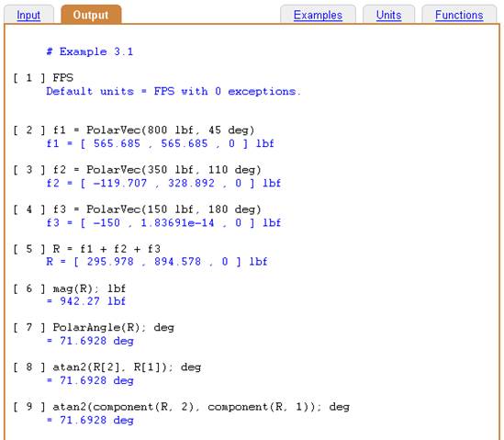Open the Examples tab
The width and height of the screenshot is (504, 440).
[x=318, y=15]
